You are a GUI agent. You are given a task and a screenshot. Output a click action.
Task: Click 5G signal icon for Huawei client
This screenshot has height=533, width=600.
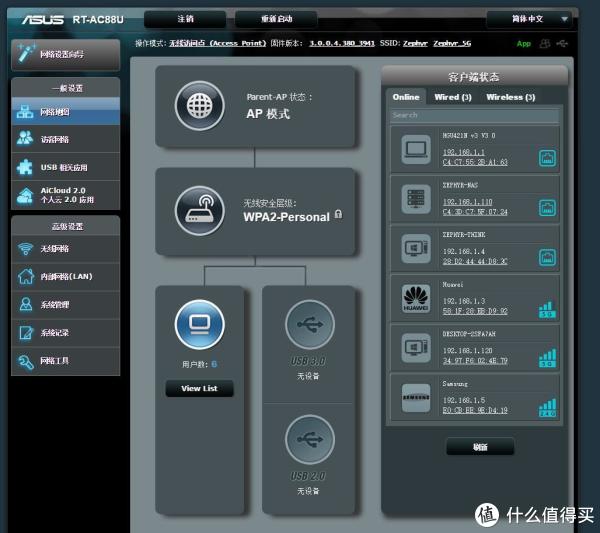(x=547, y=310)
